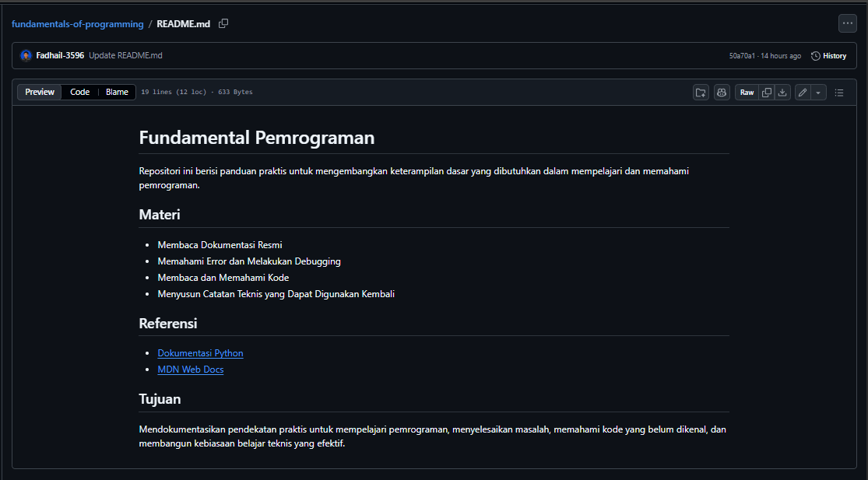Viewport: 868px width, 480px height.
Task: Click README.md file name in breadcrumb
Action: click(183, 24)
